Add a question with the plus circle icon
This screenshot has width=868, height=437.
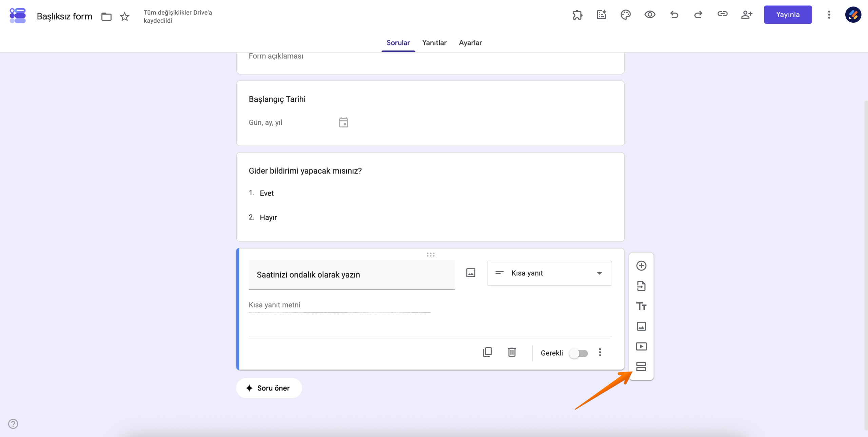pos(641,266)
